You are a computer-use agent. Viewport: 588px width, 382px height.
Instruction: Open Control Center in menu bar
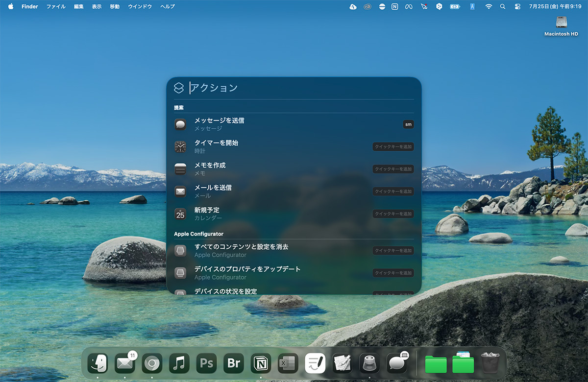pos(517,7)
